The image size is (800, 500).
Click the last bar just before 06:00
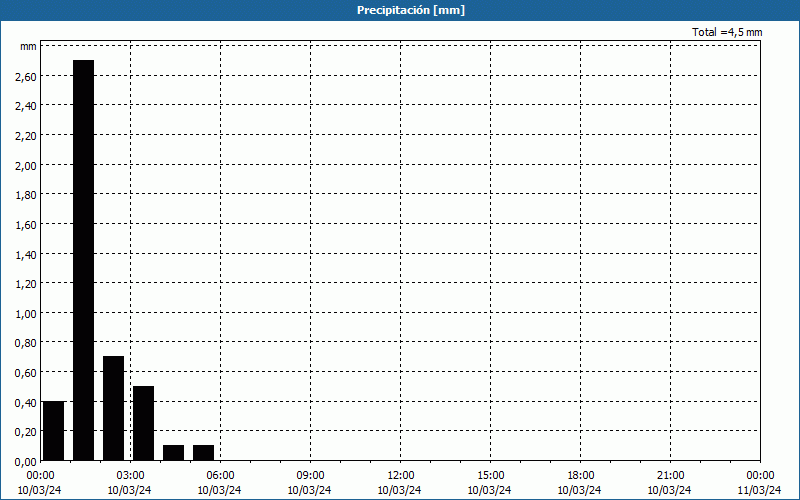204,453
